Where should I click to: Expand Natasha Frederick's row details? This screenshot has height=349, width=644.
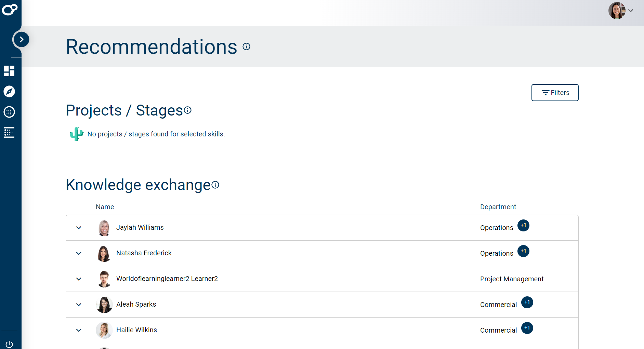(x=79, y=253)
